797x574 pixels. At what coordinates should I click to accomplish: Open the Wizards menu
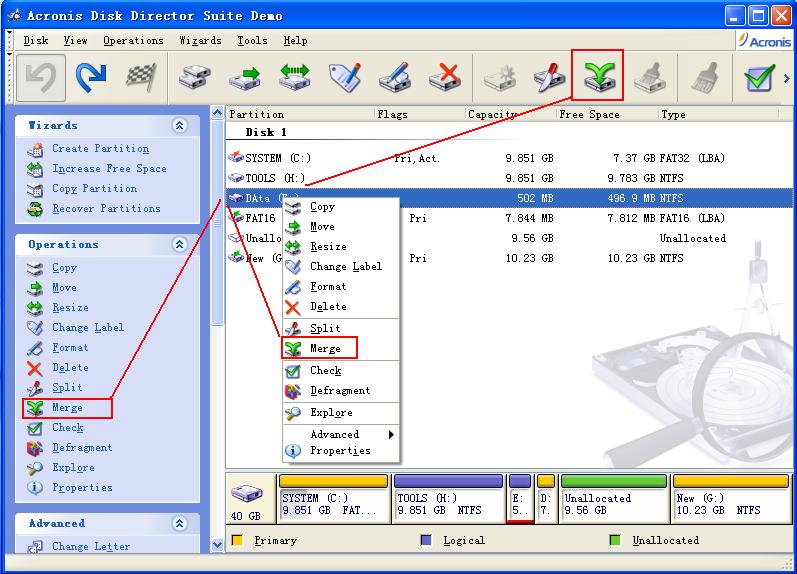pyautogui.click(x=200, y=41)
